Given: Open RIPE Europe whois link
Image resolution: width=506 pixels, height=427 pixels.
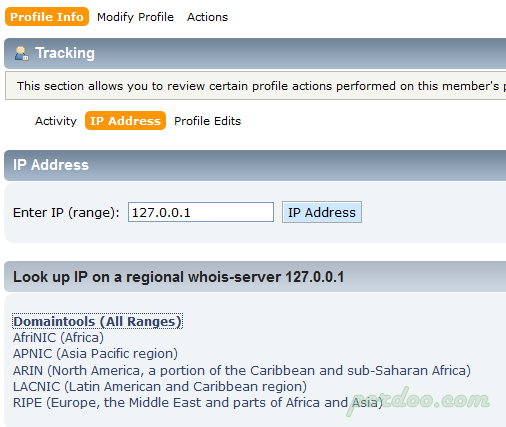Looking at the screenshot, I should (198, 403).
